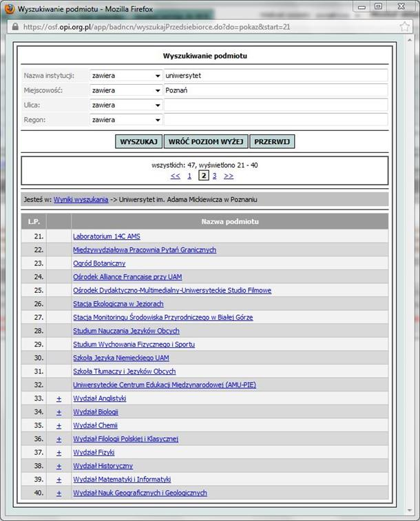
Task: Close the Wyszukiwanie podmiotu window
Action: pos(401,6)
